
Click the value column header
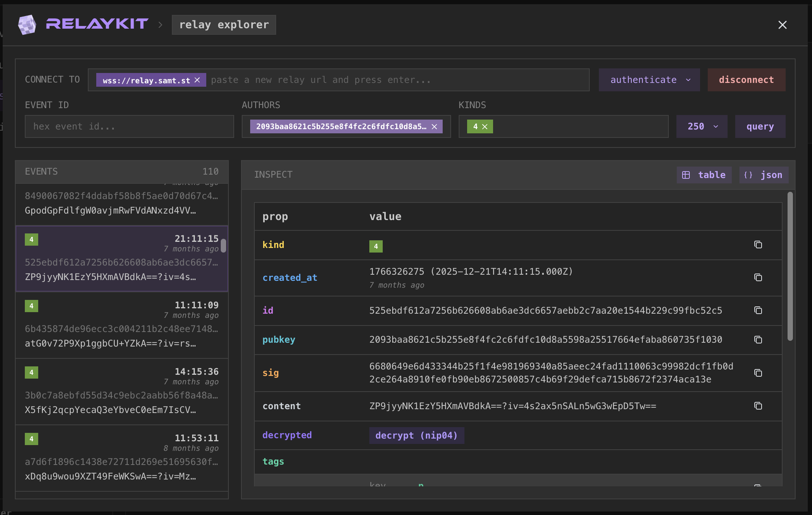385,217
